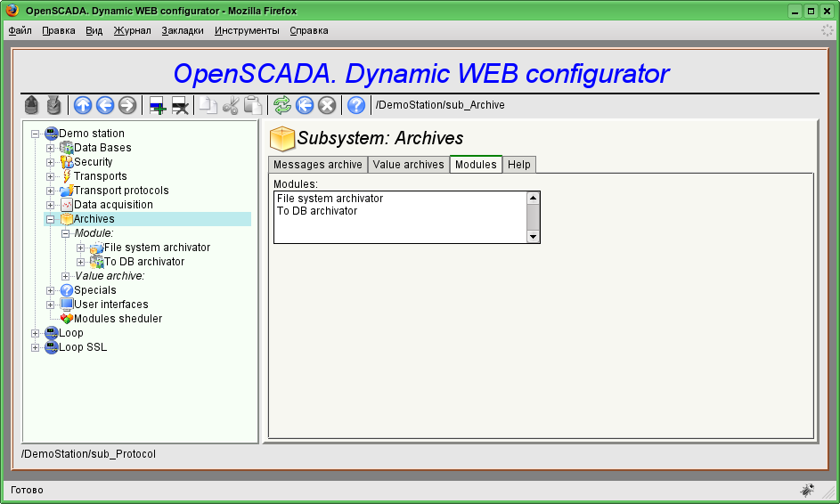Click the Transport protocols icon
The height and width of the screenshot is (504, 840).
pyautogui.click(x=67, y=191)
